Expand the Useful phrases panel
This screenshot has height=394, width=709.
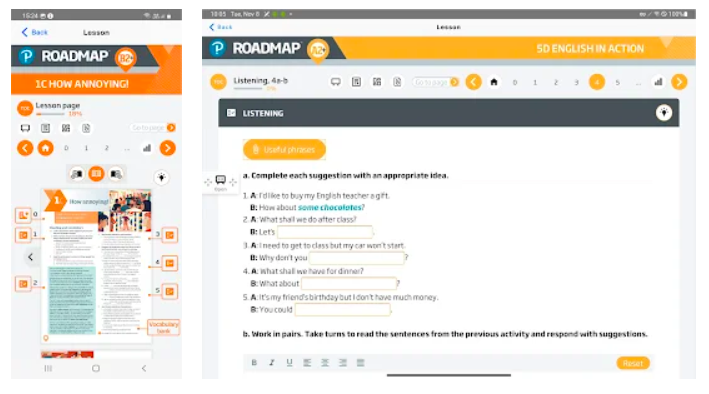(x=284, y=149)
